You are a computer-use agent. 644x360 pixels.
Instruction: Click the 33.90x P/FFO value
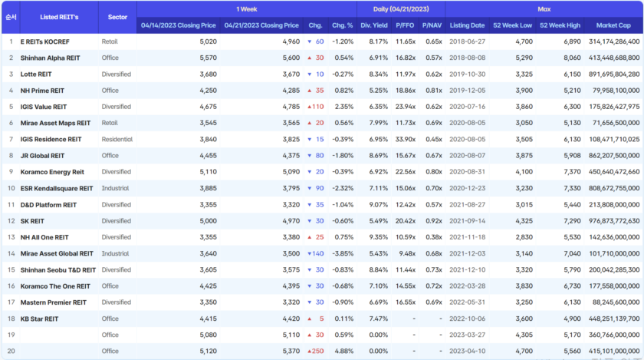(x=406, y=139)
